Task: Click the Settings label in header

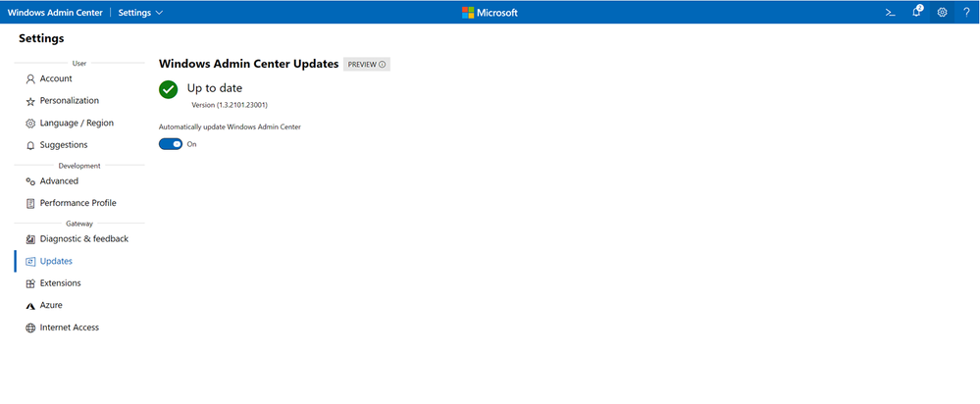Action: click(x=134, y=13)
